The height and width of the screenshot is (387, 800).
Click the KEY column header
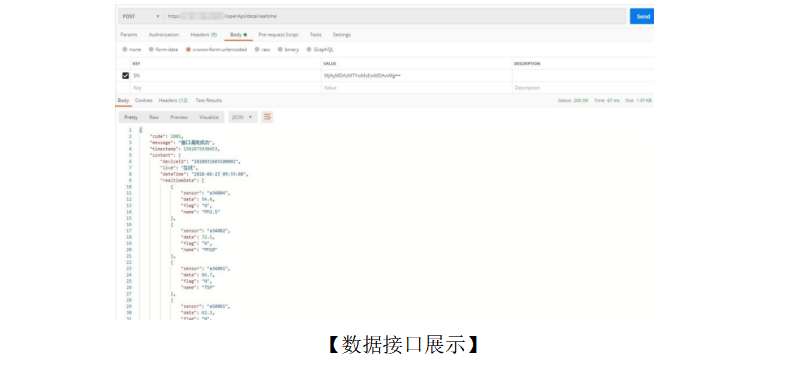coord(136,64)
